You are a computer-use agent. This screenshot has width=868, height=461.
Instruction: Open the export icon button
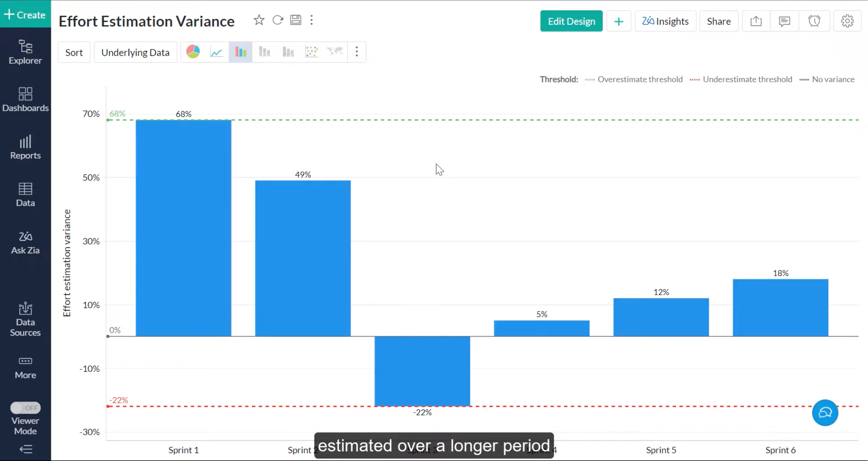click(x=756, y=21)
